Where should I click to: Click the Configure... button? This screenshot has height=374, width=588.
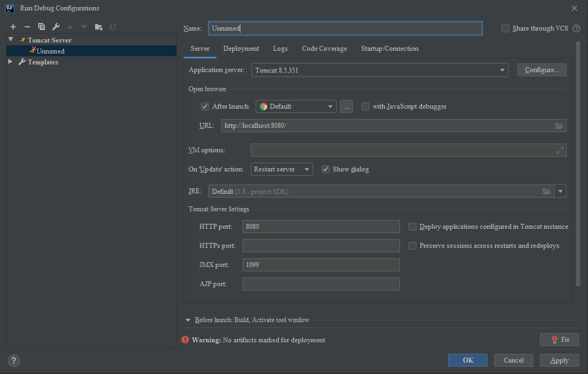click(542, 70)
